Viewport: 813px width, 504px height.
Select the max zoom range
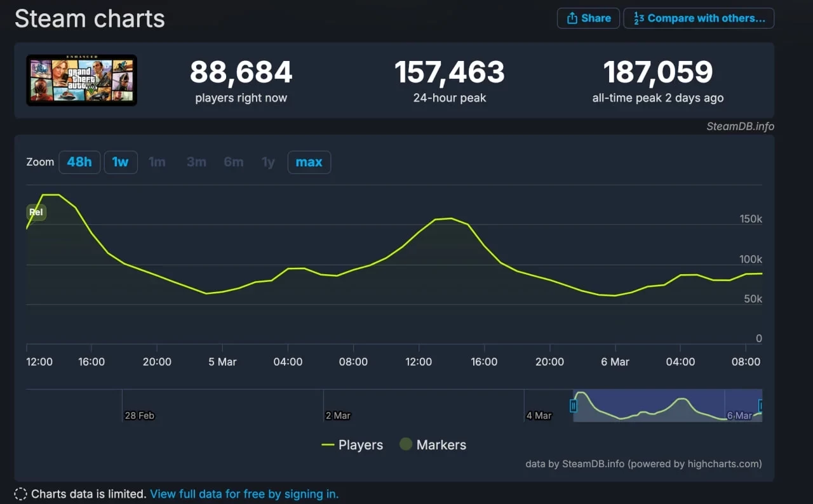(x=309, y=162)
